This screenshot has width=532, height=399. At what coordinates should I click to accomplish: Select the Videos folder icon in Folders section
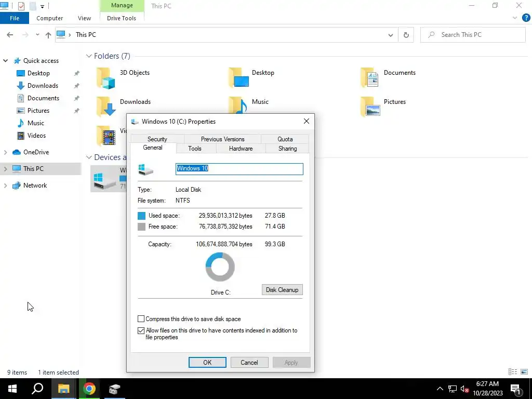pos(106,136)
